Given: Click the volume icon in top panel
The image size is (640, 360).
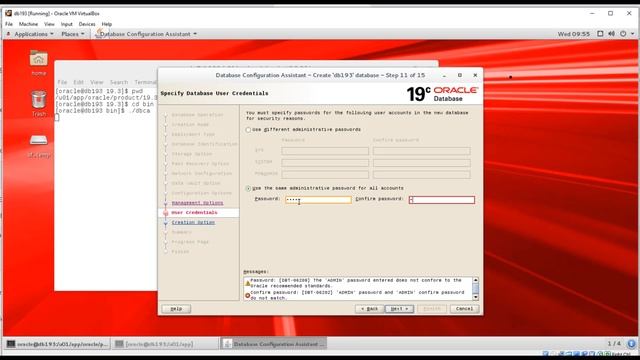Looking at the screenshot, I should 611,34.
